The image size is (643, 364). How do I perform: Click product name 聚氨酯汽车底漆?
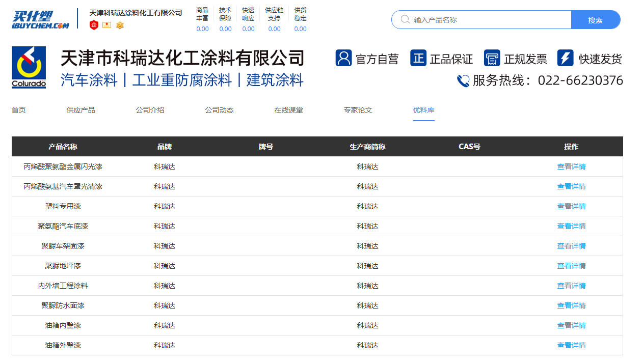(x=63, y=226)
